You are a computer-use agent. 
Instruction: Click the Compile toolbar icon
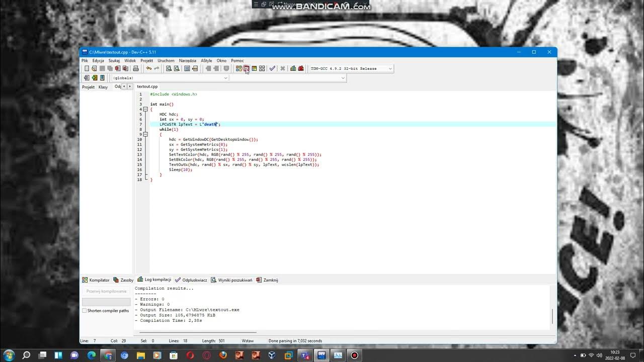point(238,68)
